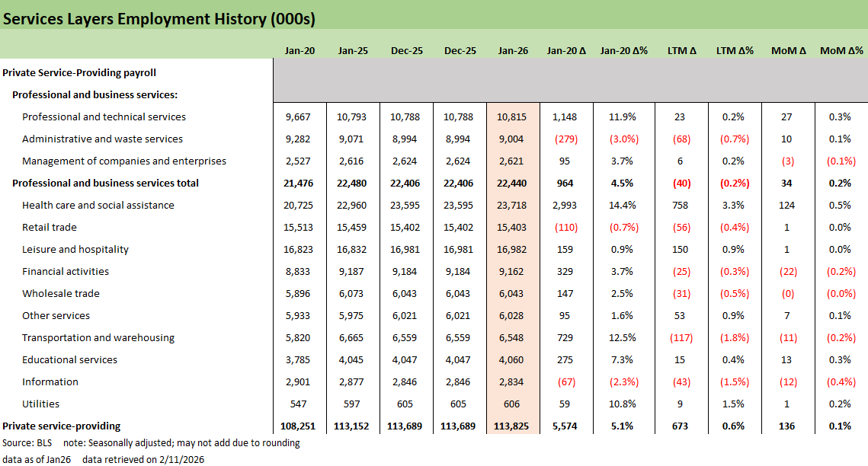This screenshot has height=466, width=868.
Task: Click the 'MoM Δ' column header
Action: pos(788,50)
